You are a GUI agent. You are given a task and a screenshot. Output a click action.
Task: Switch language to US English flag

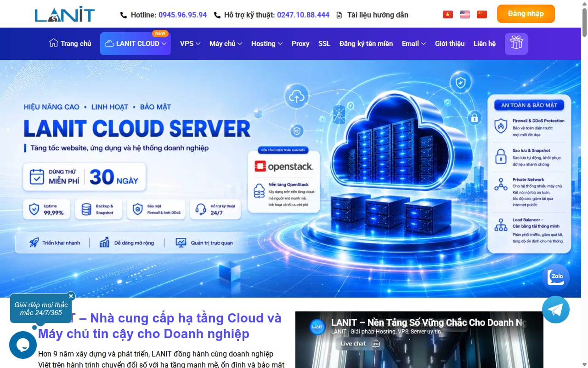pyautogui.click(x=465, y=15)
